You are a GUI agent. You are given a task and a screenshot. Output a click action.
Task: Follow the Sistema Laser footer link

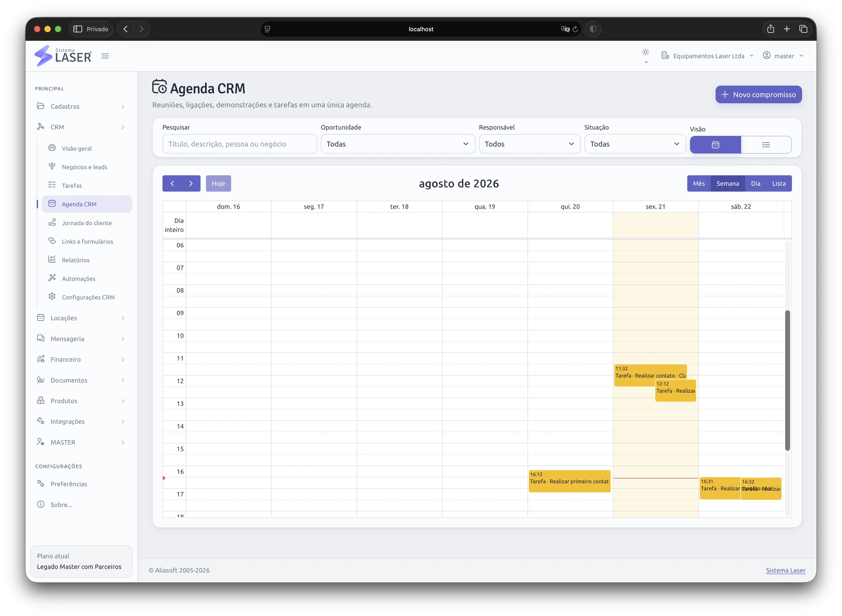[785, 570]
